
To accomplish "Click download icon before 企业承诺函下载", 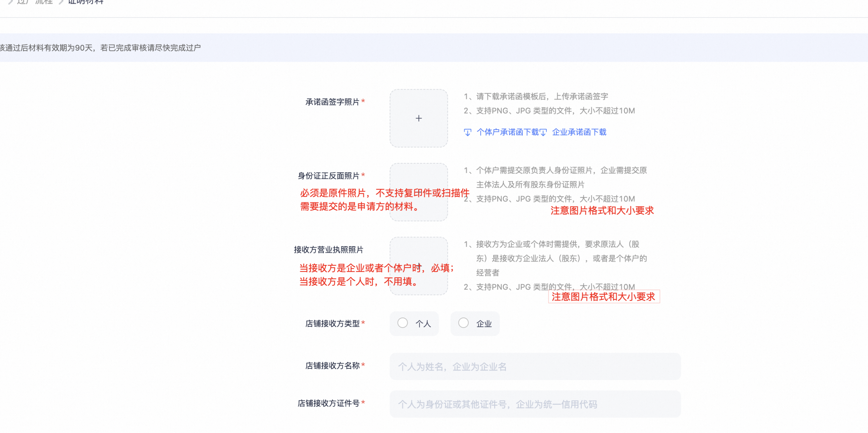I will (543, 132).
